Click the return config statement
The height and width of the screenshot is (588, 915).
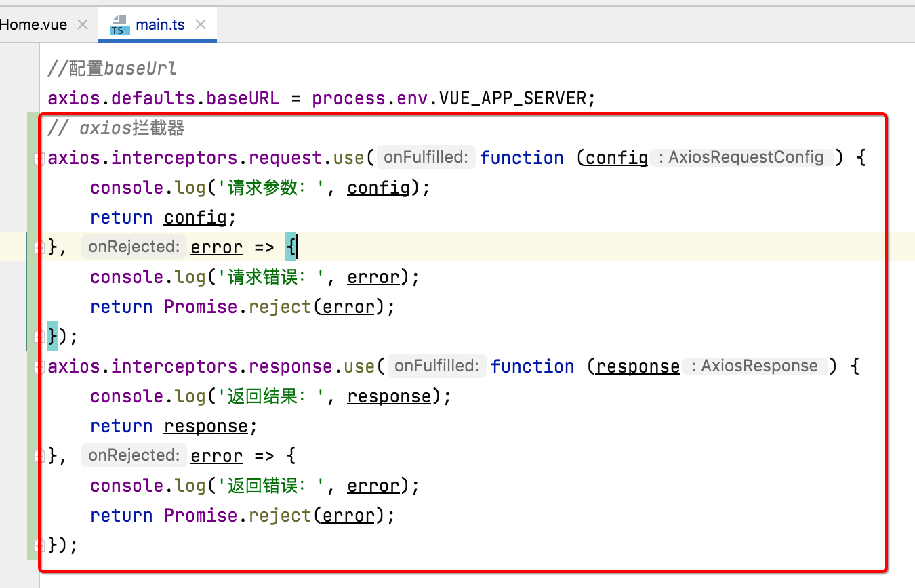[x=163, y=217]
